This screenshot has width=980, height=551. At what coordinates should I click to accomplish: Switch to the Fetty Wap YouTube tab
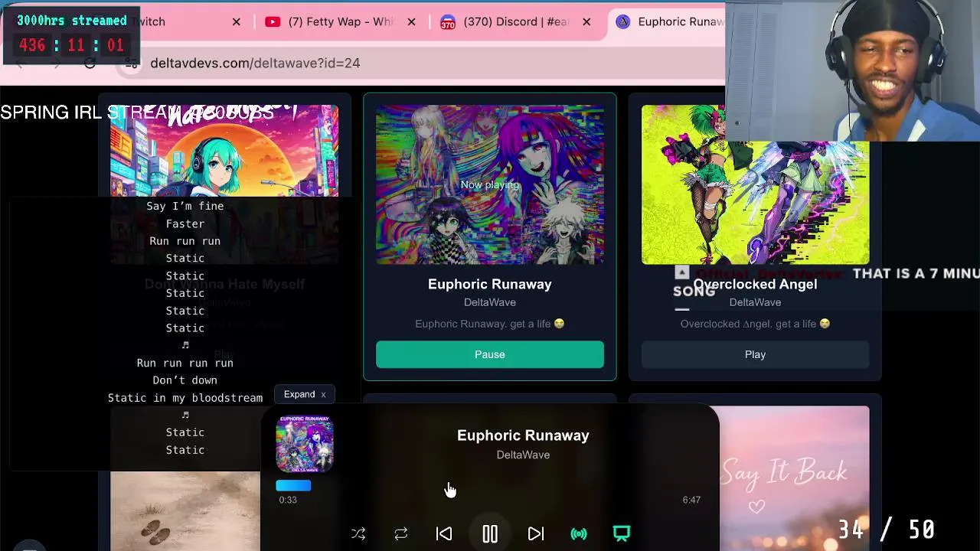340,21
